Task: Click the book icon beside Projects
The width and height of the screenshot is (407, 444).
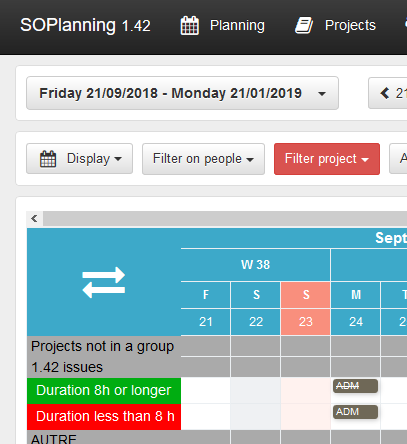Action: pyautogui.click(x=304, y=26)
